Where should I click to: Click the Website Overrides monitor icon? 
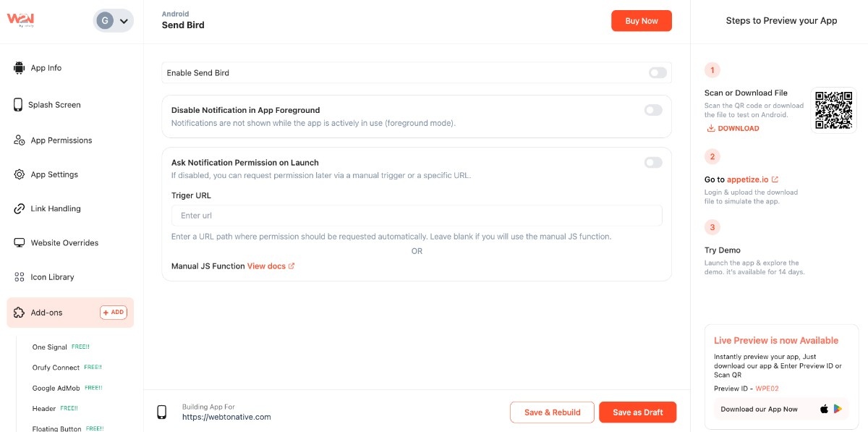tap(20, 243)
